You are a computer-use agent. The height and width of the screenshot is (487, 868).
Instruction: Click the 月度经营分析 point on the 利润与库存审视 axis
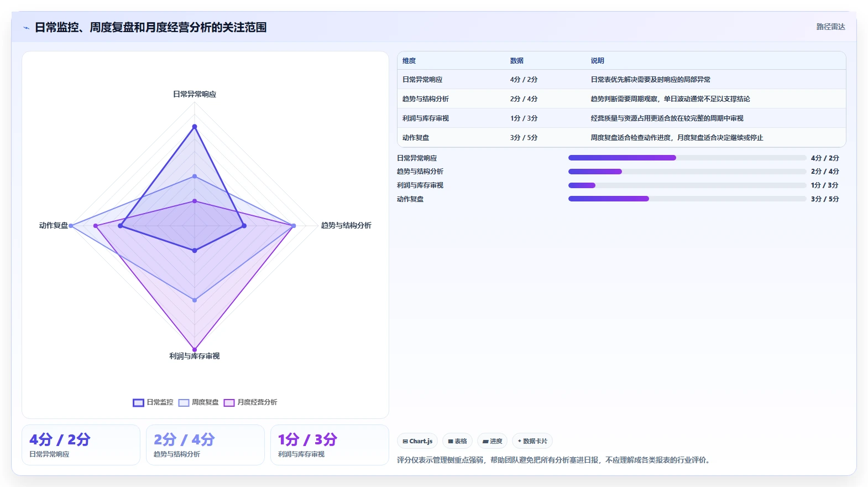click(195, 350)
